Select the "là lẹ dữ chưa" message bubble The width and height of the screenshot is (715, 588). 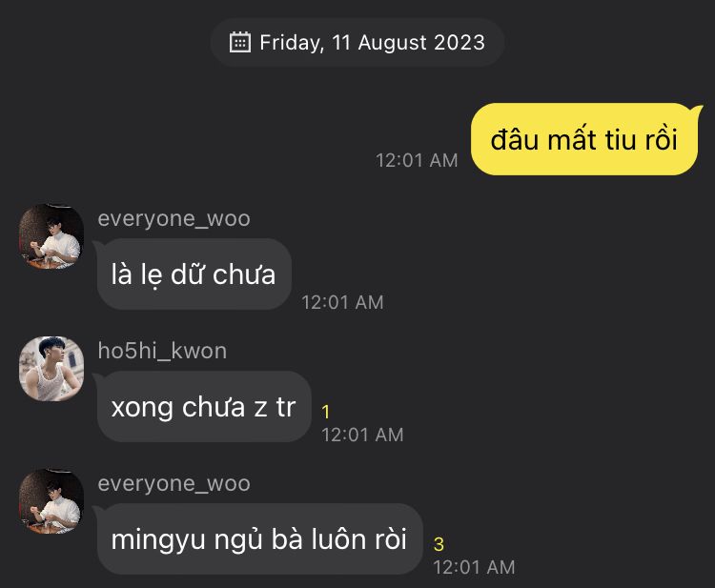194,274
